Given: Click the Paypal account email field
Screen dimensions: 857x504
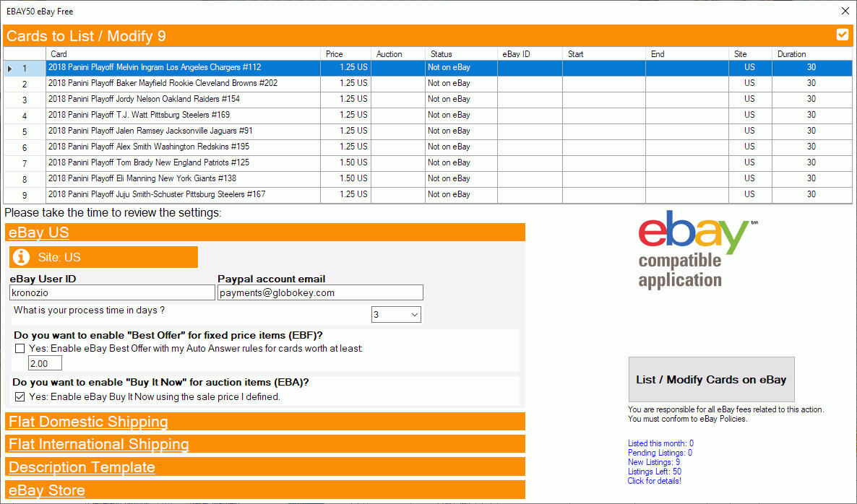Looking at the screenshot, I should click(x=320, y=292).
